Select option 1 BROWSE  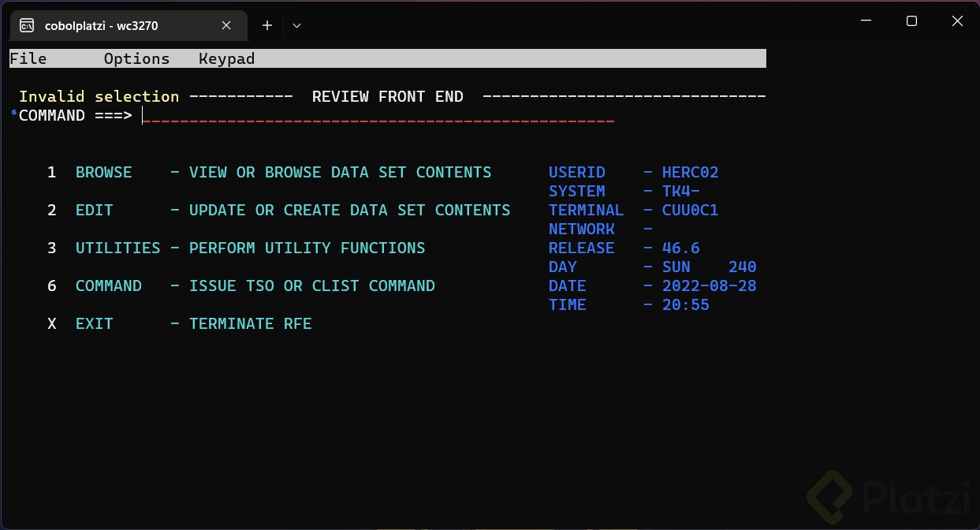pos(103,172)
